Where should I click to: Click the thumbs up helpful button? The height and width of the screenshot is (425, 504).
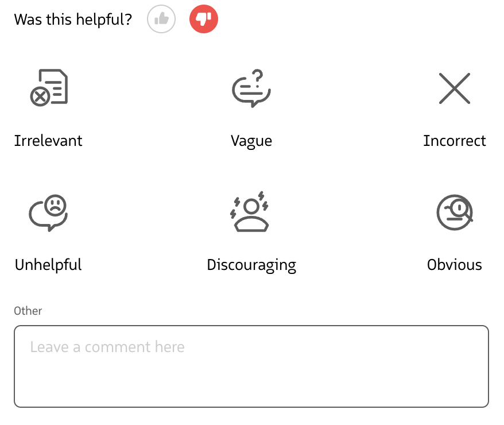point(161,20)
